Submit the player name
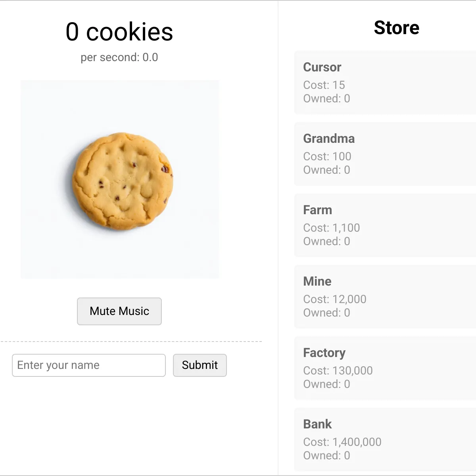Image resolution: width=476 pixels, height=476 pixels. coord(200,365)
